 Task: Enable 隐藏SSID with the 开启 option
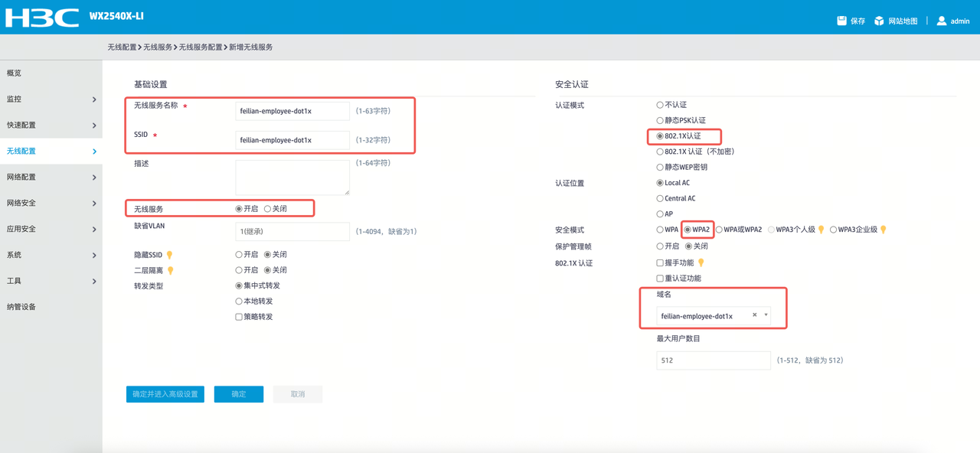(239, 255)
